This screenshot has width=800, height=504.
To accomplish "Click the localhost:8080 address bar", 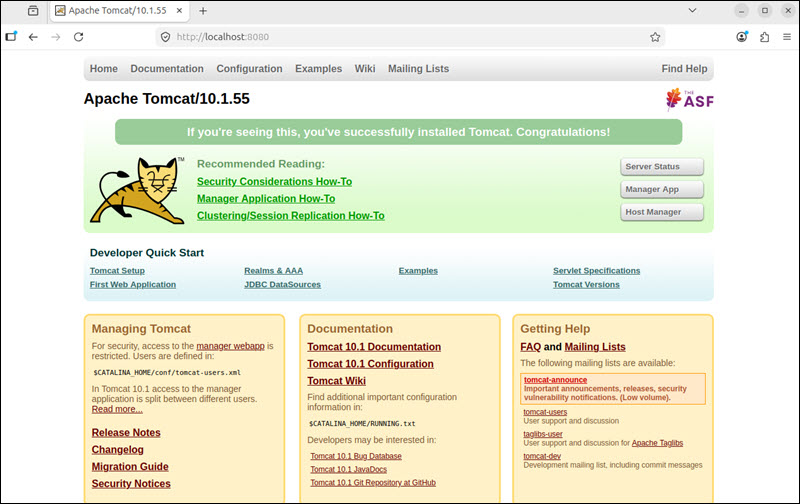I will (408, 37).
